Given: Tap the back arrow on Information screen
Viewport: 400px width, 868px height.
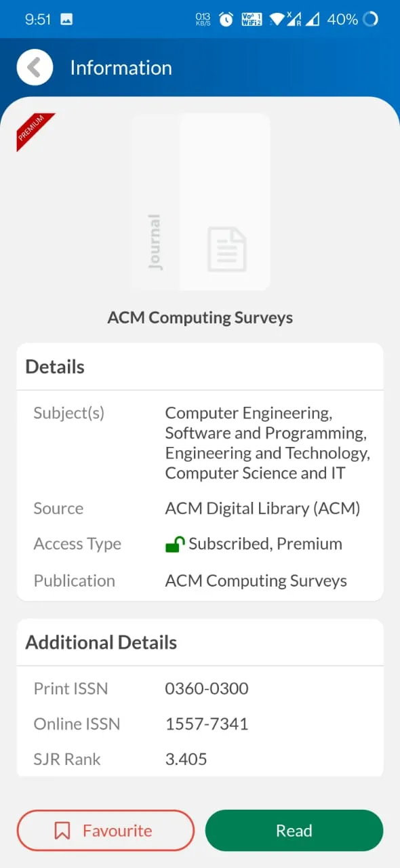Looking at the screenshot, I should (35, 66).
